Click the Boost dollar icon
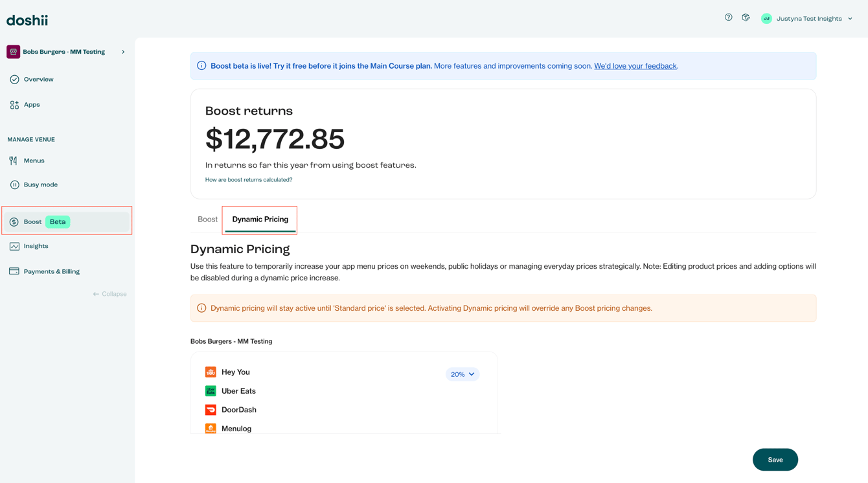This screenshot has width=868, height=483. coord(14,222)
